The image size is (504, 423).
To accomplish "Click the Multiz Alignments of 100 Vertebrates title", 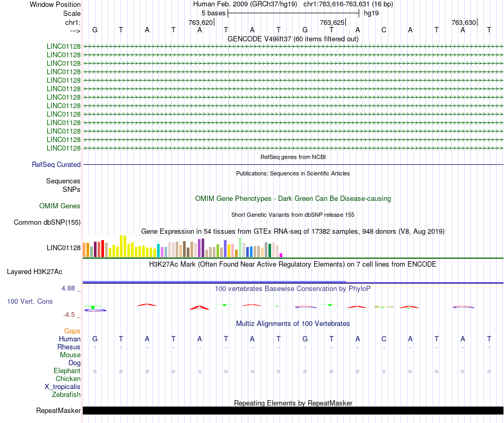I will [293, 323].
